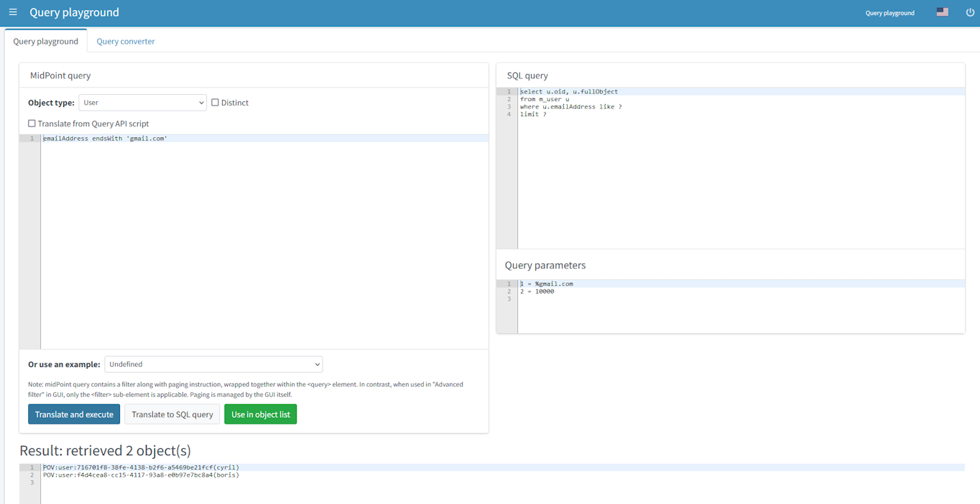Switch to the Query converter tab
This screenshot has height=504, width=980.
125,41
